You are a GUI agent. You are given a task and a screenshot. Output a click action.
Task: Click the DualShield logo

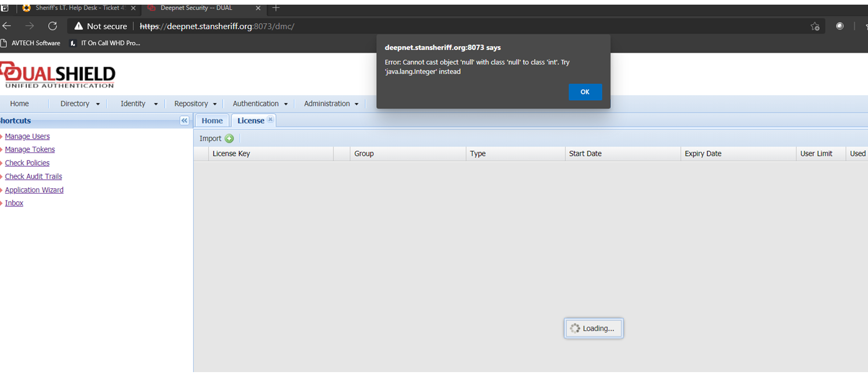coord(58,75)
